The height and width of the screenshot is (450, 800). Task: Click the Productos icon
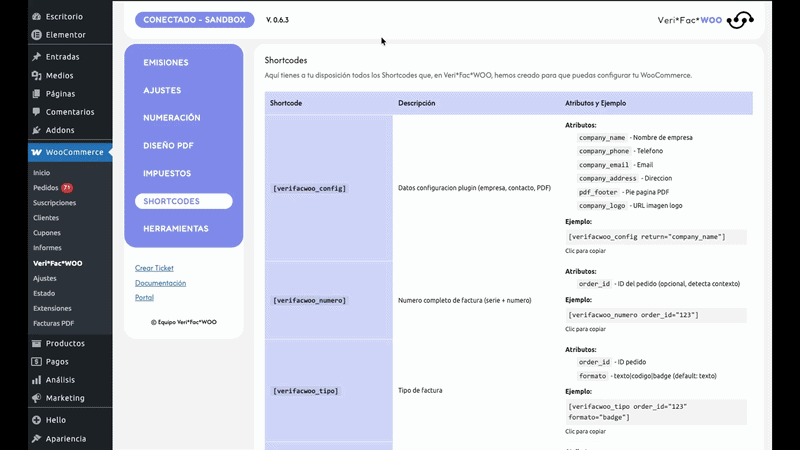(36, 343)
